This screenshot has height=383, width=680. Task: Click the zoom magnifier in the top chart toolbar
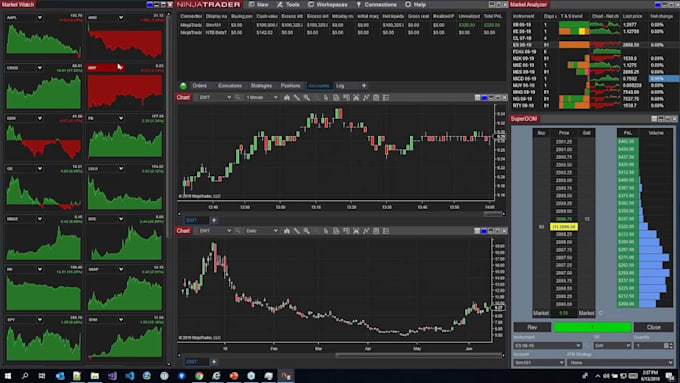307,98
